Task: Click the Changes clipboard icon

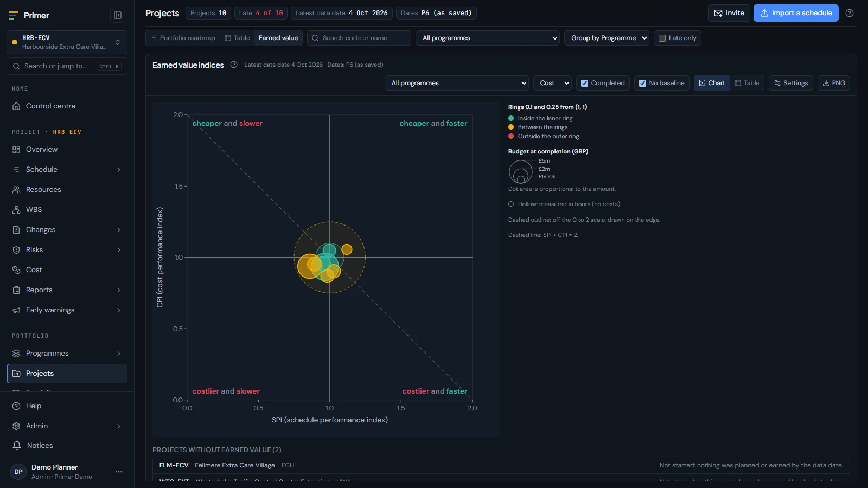Action: [x=16, y=230]
